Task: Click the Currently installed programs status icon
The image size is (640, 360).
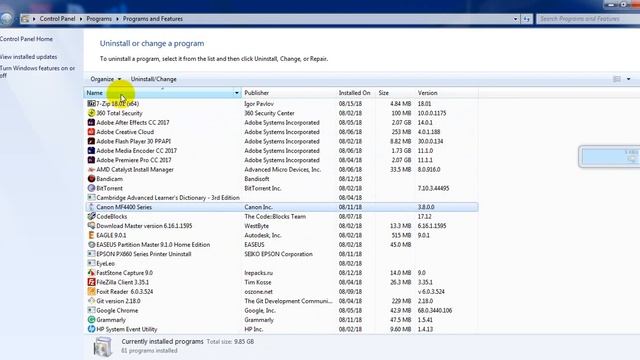Action: 102,347
